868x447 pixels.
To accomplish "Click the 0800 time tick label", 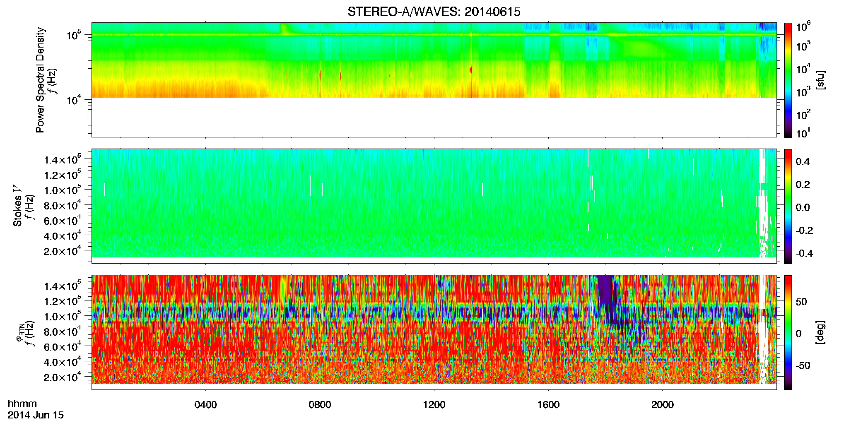I will click(x=320, y=405).
